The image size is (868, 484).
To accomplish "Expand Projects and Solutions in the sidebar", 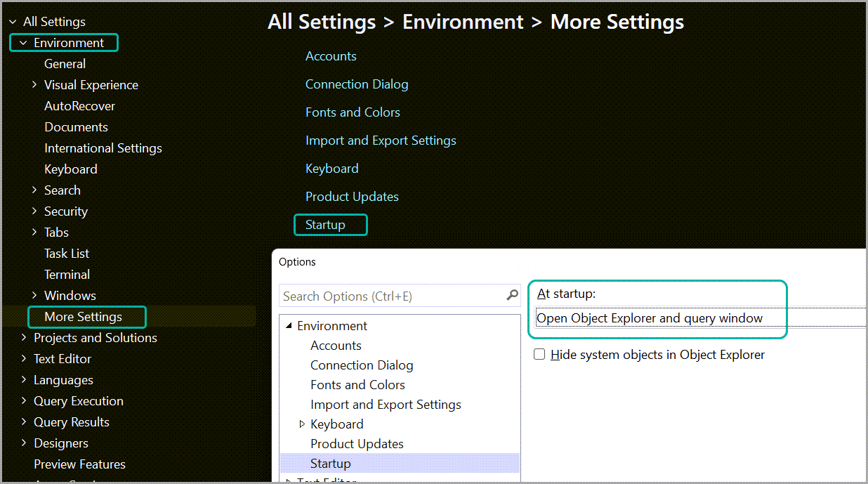I will point(23,337).
